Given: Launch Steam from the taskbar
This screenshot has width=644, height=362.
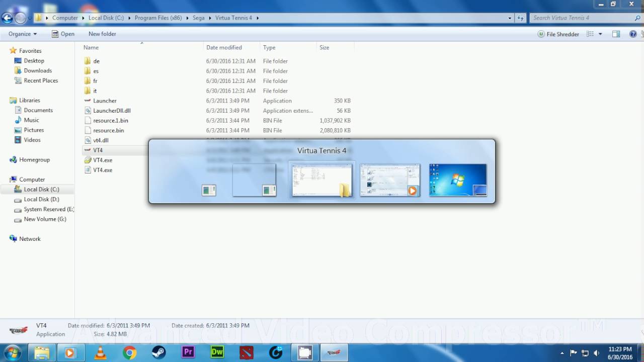Looking at the screenshot, I should click(158, 353).
